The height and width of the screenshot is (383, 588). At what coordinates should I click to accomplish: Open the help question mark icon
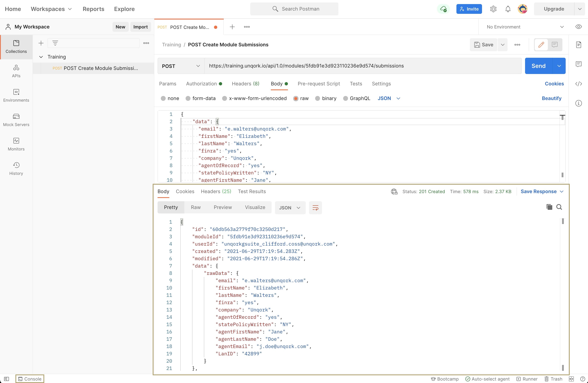pos(582,379)
